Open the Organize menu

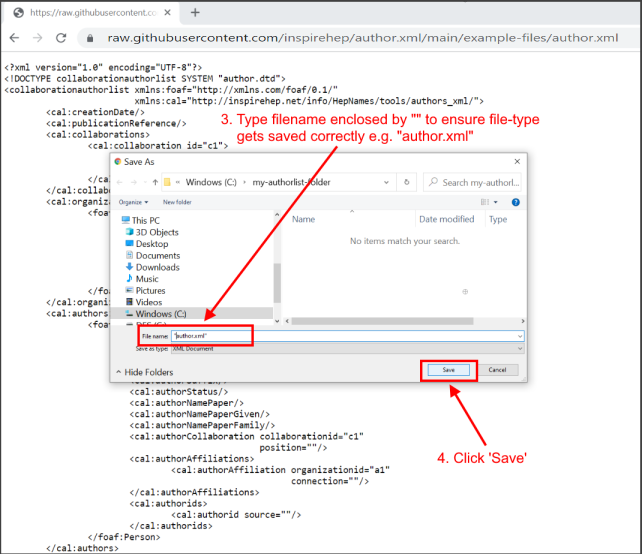tap(133, 202)
